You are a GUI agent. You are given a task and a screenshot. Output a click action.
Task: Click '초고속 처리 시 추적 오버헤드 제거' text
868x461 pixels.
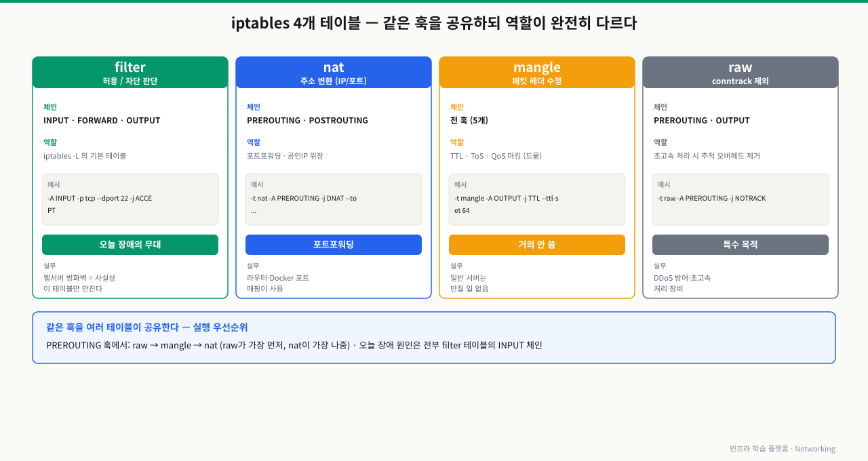(707, 156)
